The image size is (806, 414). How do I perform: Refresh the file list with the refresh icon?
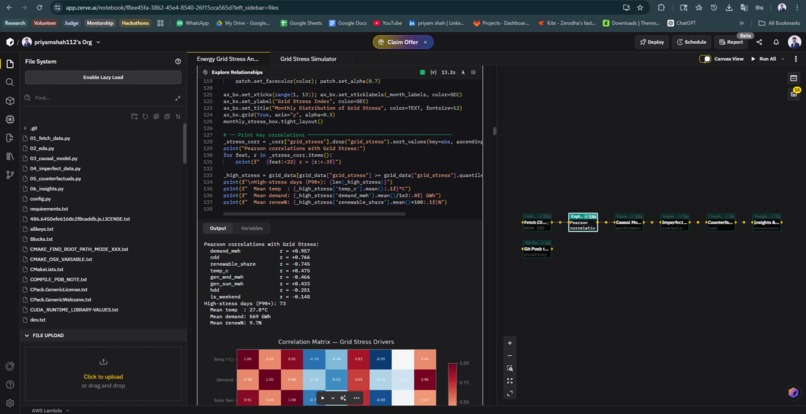(x=145, y=117)
